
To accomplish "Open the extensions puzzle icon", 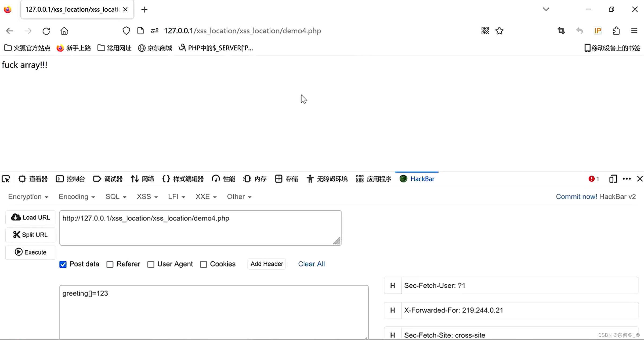I will (616, 31).
